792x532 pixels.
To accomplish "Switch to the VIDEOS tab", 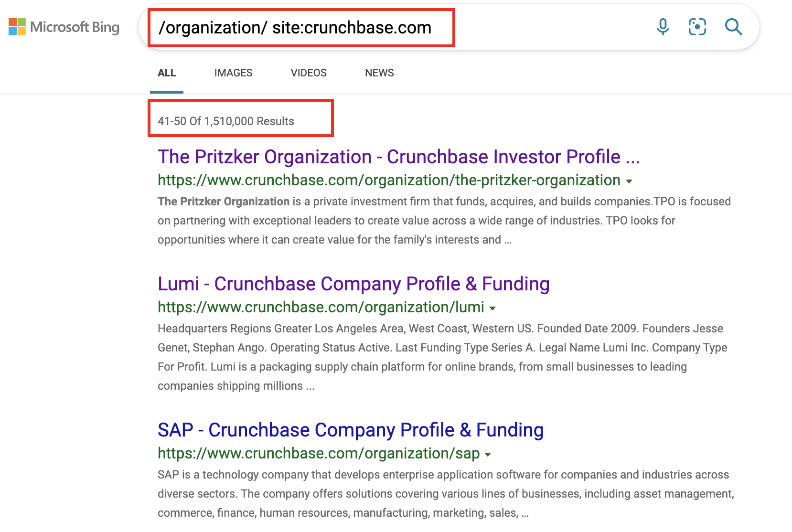I will pyautogui.click(x=309, y=73).
